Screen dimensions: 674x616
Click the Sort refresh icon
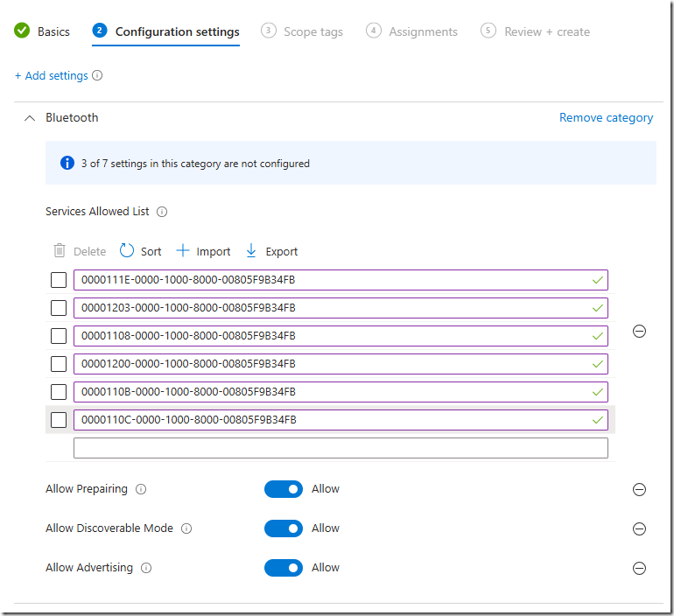[x=127, y=250]
